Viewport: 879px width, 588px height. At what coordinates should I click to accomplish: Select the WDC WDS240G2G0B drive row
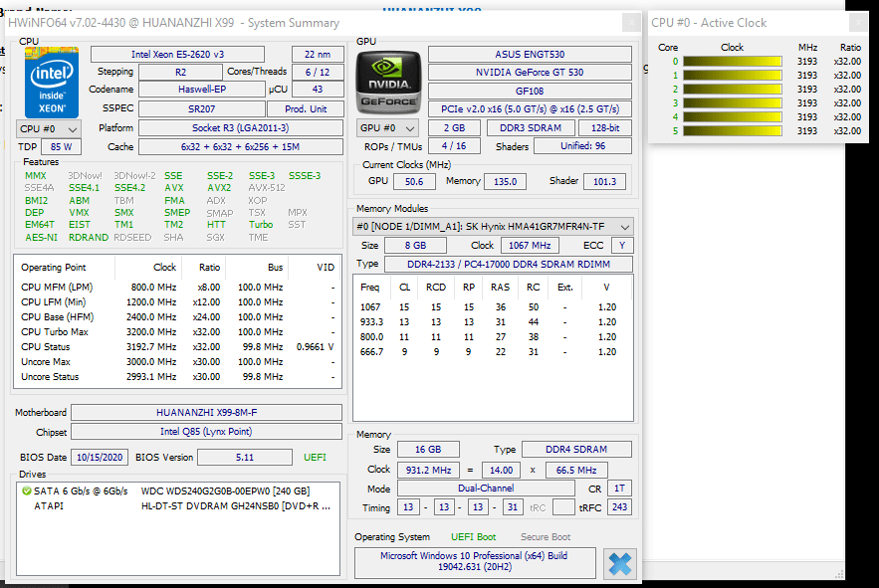[178, 491]
